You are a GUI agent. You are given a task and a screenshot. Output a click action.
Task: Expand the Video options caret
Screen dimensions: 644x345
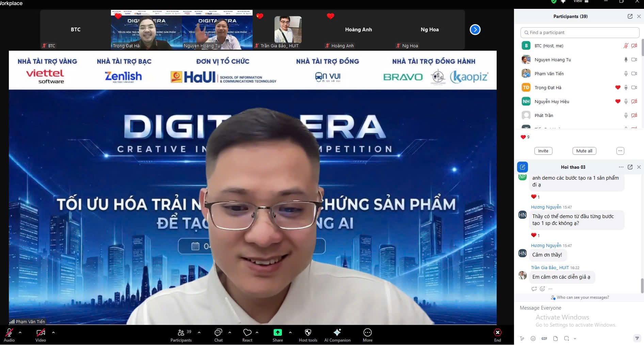53,332
